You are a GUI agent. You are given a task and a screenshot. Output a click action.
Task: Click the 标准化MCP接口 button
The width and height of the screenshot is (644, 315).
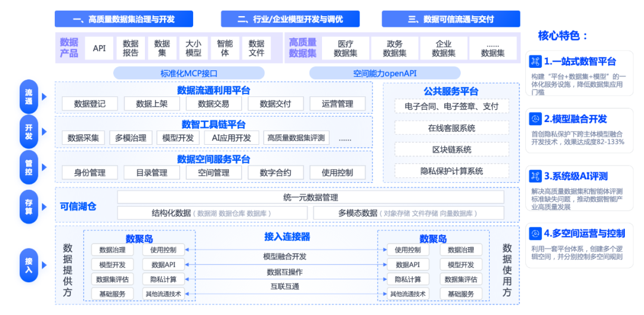click(189, 73)
